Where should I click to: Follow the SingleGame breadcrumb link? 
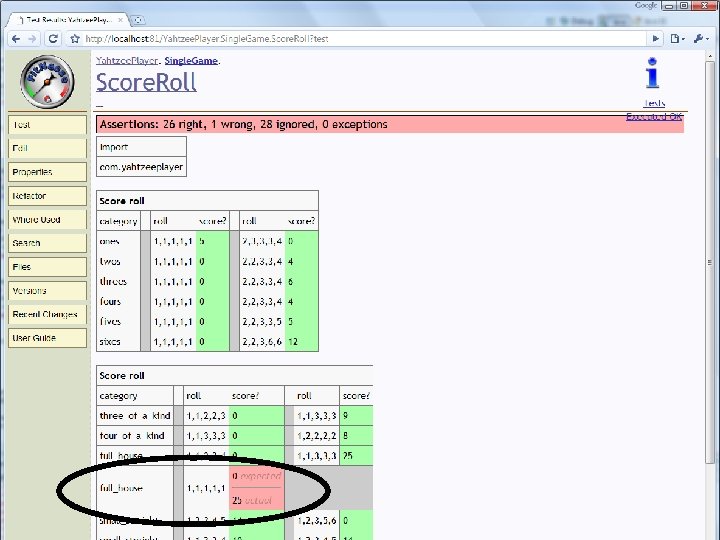click(x=191, y=61)
